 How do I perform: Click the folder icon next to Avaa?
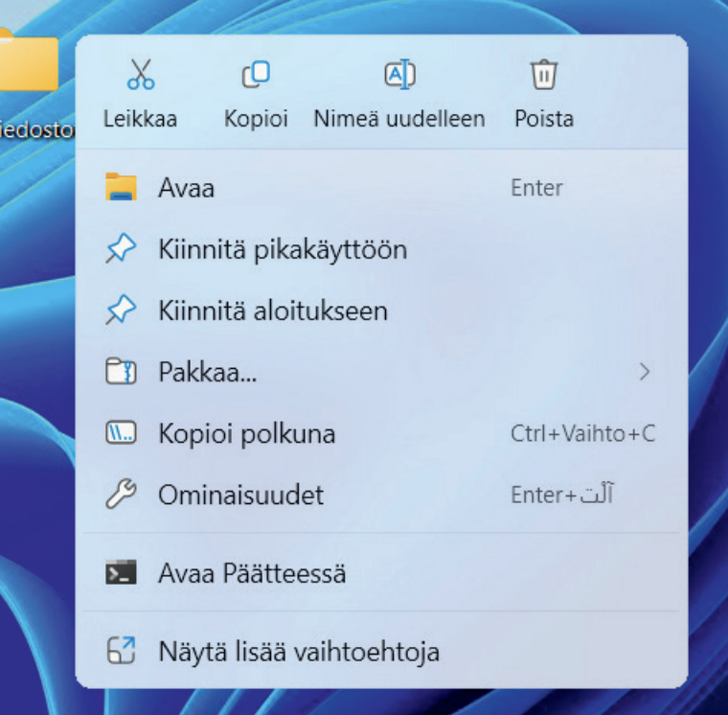point(121,187)
